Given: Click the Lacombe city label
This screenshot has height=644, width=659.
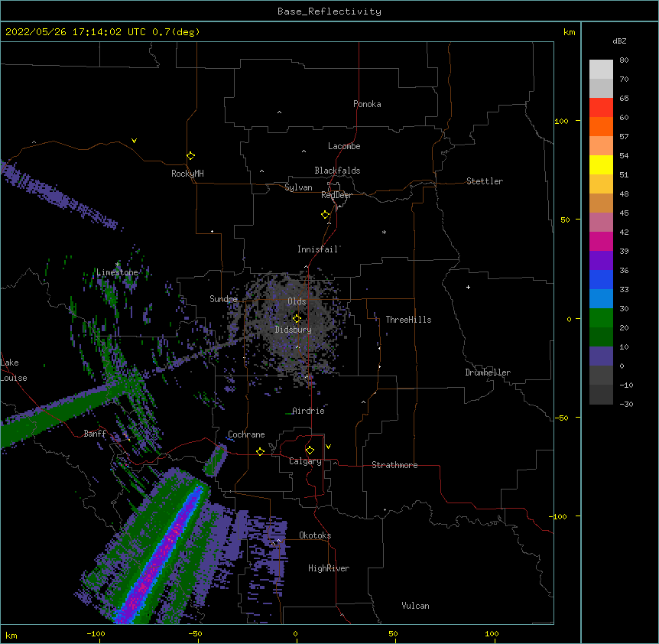Looking at the screenshot, I should 344,146.
